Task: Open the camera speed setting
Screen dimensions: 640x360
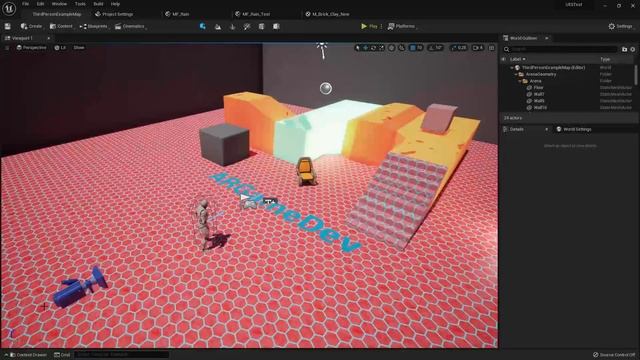Action: click(x=478, y=48)
